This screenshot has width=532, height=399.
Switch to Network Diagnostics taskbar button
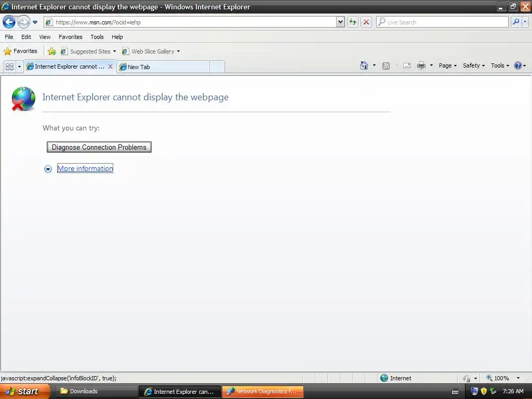coord(262,392)
